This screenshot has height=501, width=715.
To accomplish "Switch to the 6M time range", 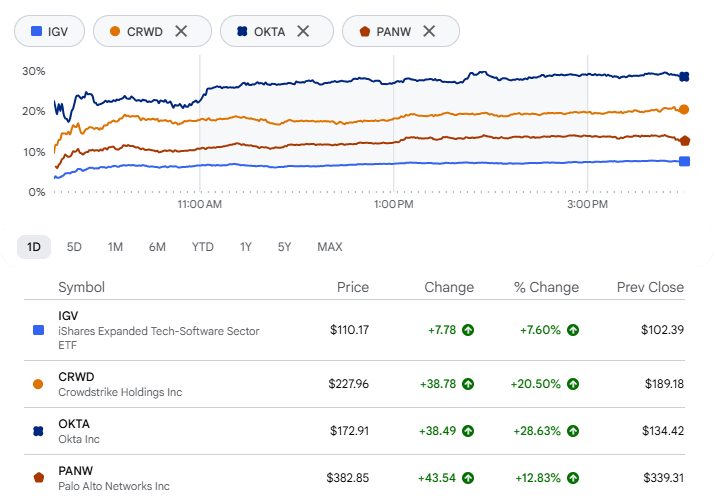I will (x=157, y=247).
